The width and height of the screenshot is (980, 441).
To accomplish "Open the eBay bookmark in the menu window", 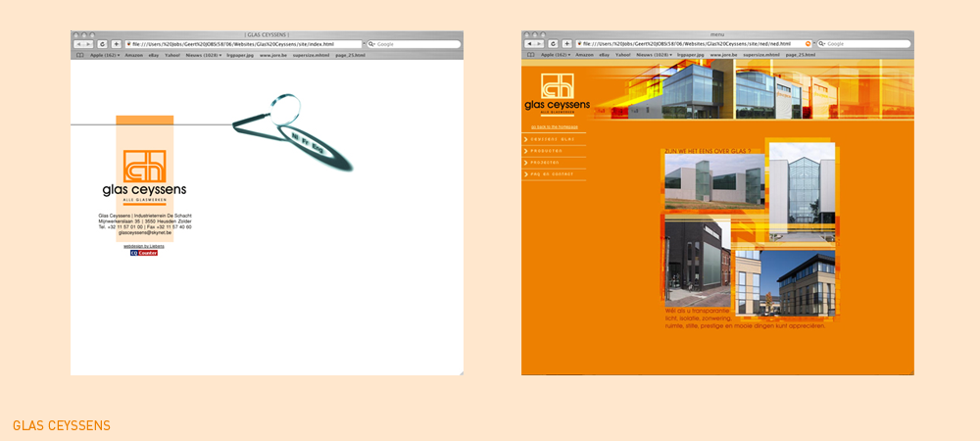I will click(605, 55).
